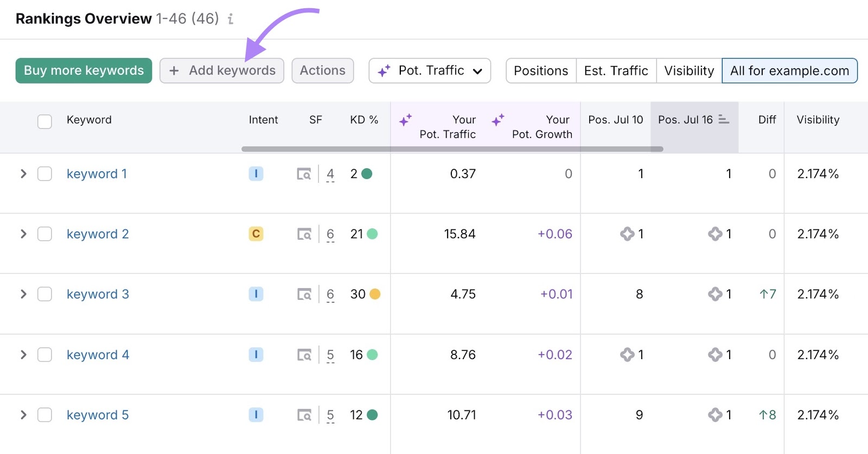Expand the keyword 1 row
868x454 pixels.
point(23,174)
